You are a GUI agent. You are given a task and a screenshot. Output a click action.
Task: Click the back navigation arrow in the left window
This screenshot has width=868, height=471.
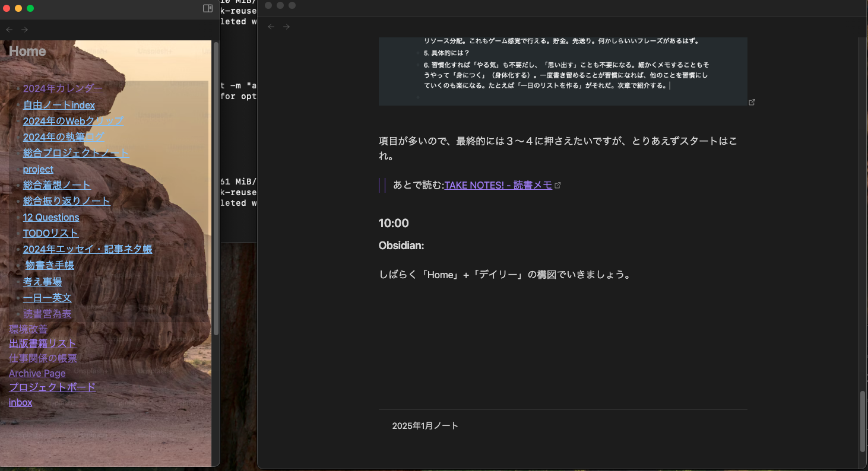(x=9, y=29)
